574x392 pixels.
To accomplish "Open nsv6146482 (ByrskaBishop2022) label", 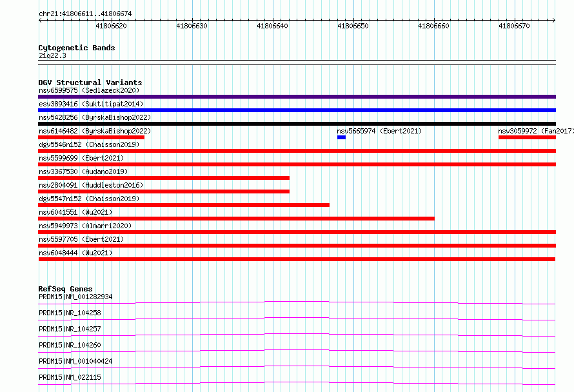I will (x=95, y=131).
